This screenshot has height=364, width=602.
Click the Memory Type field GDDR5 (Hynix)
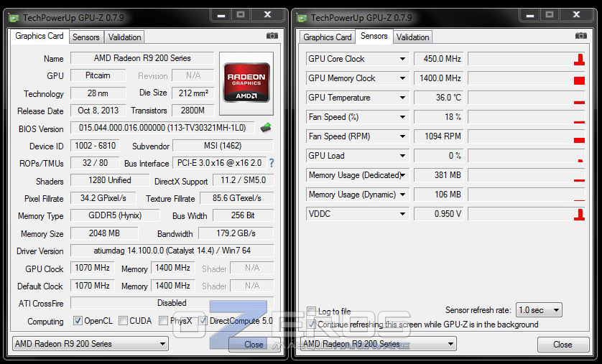pyautogui.click(x=115, y=215)
